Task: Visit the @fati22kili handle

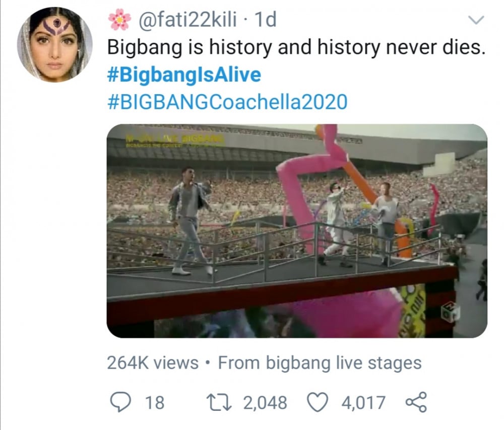Action: 187,20
